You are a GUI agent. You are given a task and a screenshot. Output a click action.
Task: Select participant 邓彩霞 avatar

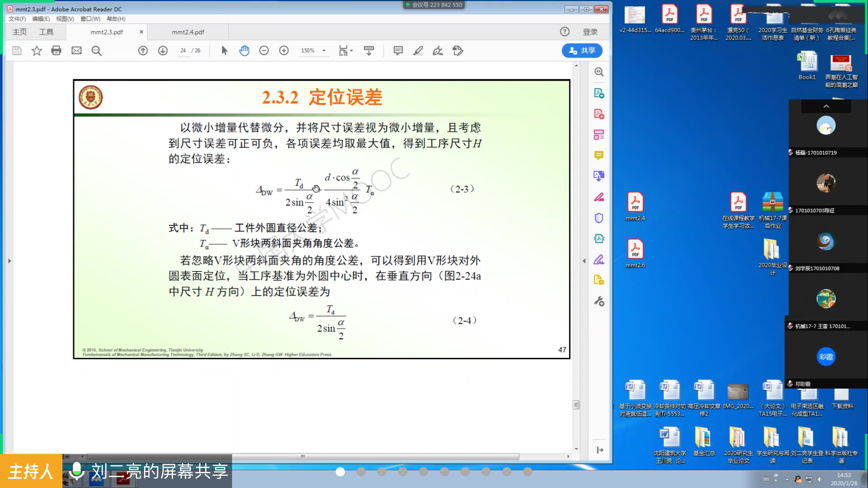(825, 357)
